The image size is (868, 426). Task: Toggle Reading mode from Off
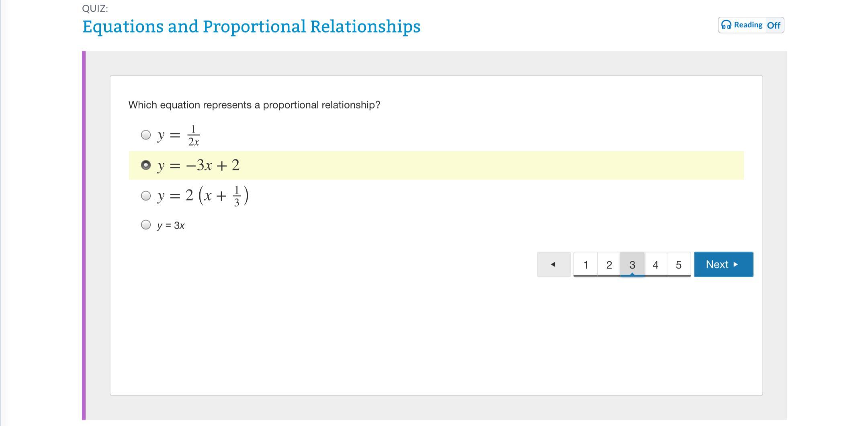[773, 25]
